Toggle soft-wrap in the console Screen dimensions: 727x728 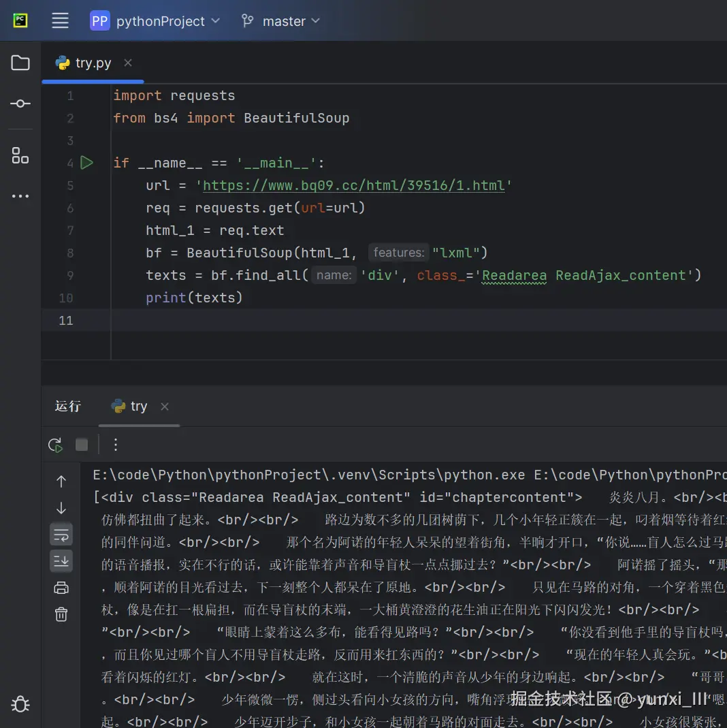61,535
